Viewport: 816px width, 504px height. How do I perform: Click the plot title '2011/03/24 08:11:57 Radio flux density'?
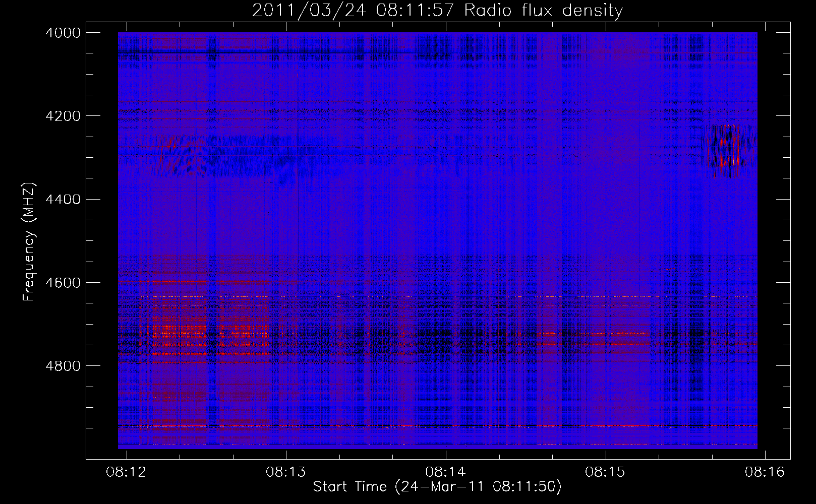[437, 10]
